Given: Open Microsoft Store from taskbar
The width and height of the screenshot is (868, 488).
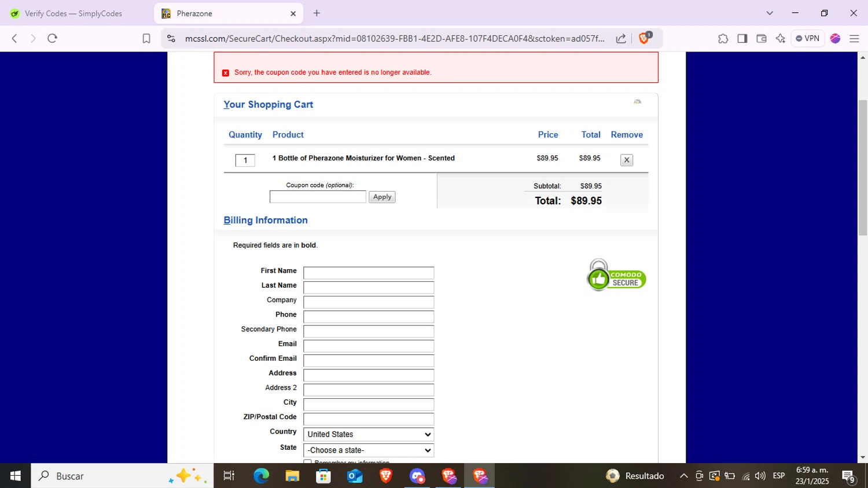Looking at the screenshot, I should 323,476.
